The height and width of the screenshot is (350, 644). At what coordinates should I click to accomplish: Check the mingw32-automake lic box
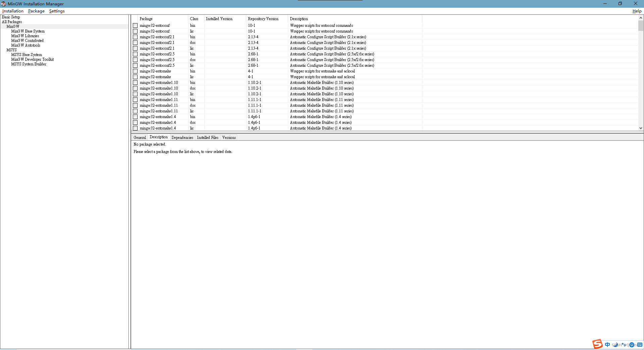(135, 77)
